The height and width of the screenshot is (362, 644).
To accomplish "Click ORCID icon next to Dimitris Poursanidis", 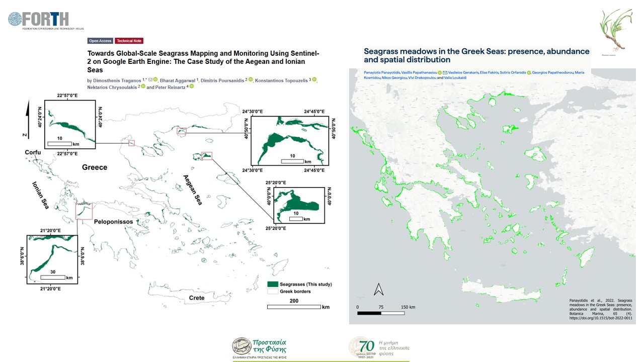I will 251,80.
